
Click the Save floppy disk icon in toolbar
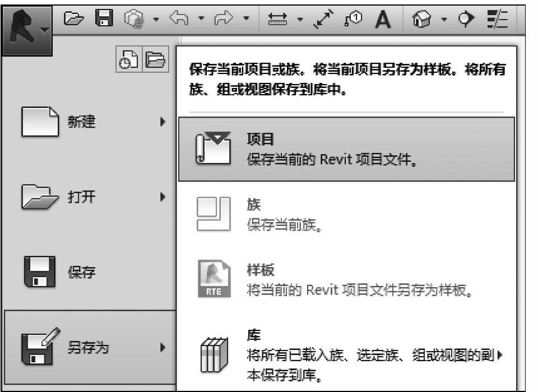104,18
